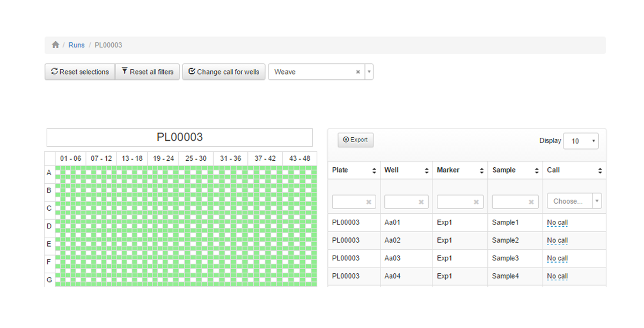Toggle sort order on the Sample column
The image size is (644, 328).
tap(536, 170)
